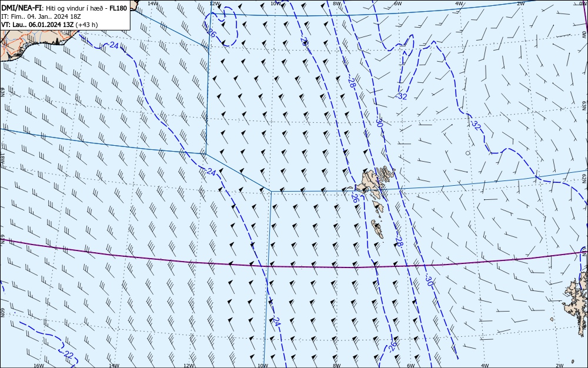Click the '26' isotherm label just west of the Faroe Islands
588x368 pixels.
(355, 198)
